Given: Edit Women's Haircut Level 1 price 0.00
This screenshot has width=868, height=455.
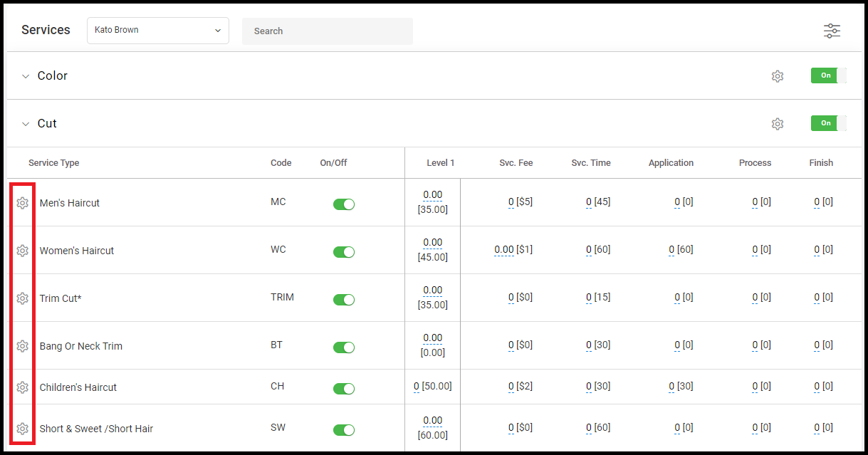Looking at the screenshot, I should [x=432, y=243].
